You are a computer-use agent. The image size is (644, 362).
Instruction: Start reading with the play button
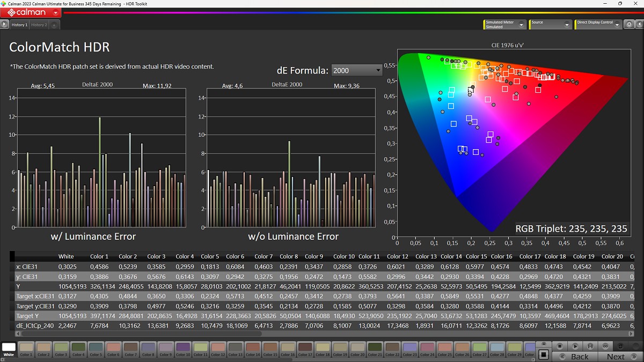coord(575,346)
